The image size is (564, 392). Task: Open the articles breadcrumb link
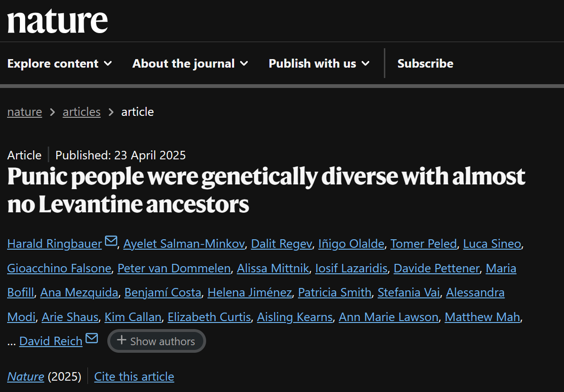click(82, 112)
